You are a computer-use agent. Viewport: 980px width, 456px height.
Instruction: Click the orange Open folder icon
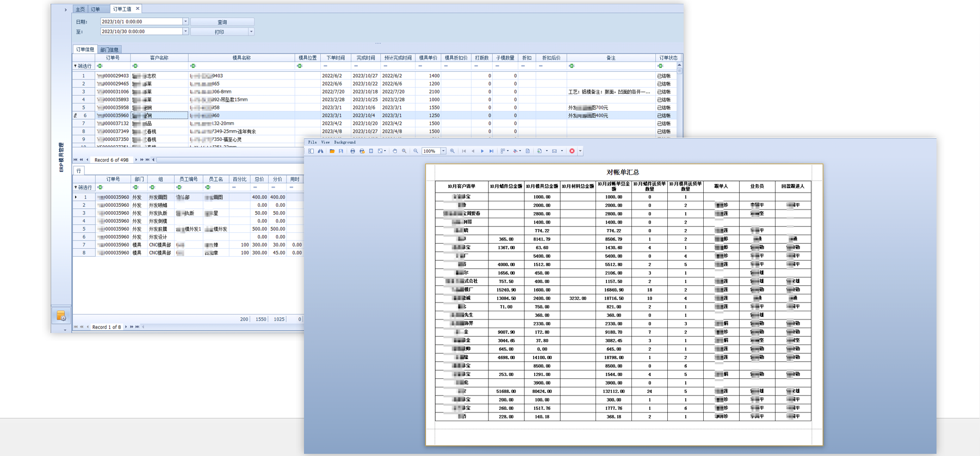pyautogui.click(x=332, y=151)
